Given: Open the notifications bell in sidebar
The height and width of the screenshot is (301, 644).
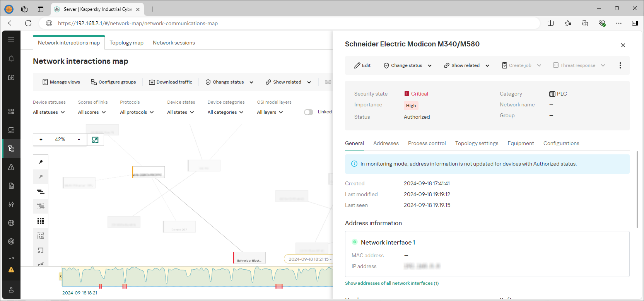Looking at the screenshot, I should (11, 58).
